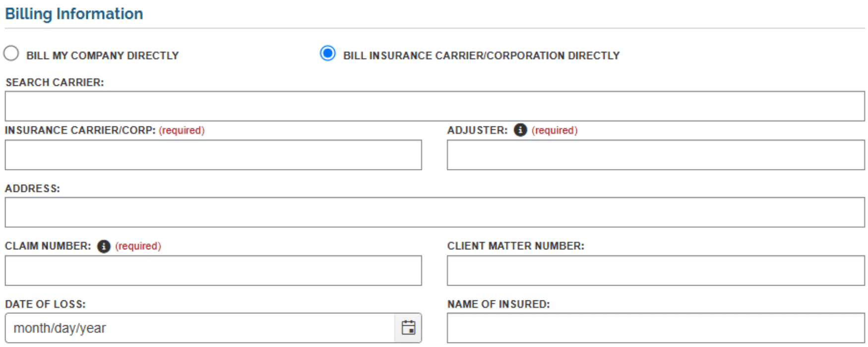
Task: Click the 'BILL INSURANCE CARRIER/CORPORATION DIRECTLY' label text
Action: [x=482, y=56]
